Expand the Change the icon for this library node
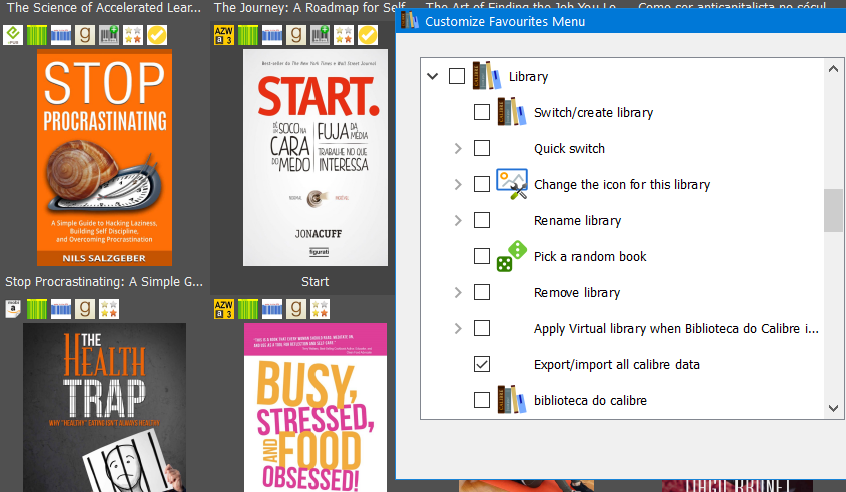 pos(458,184)
